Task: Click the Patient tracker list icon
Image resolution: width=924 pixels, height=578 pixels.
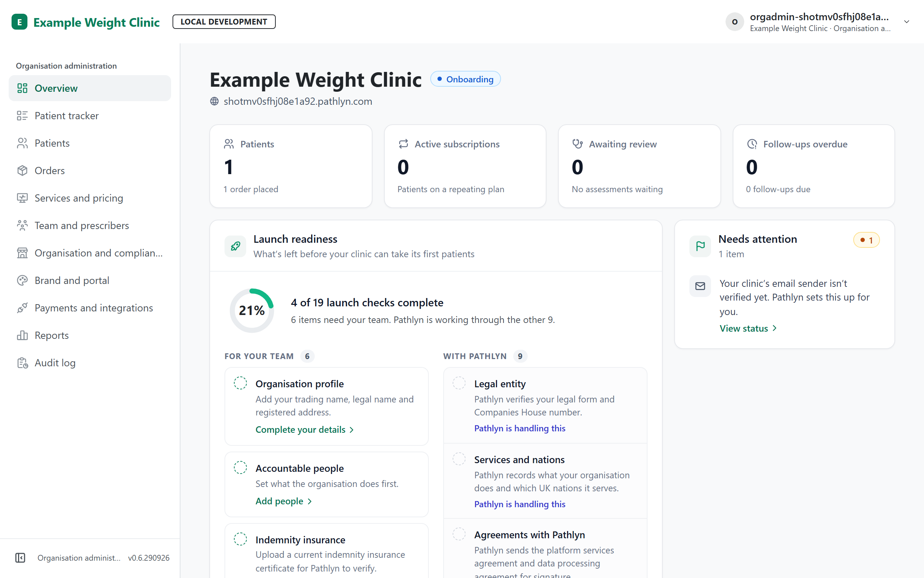Action: [22, 116]
